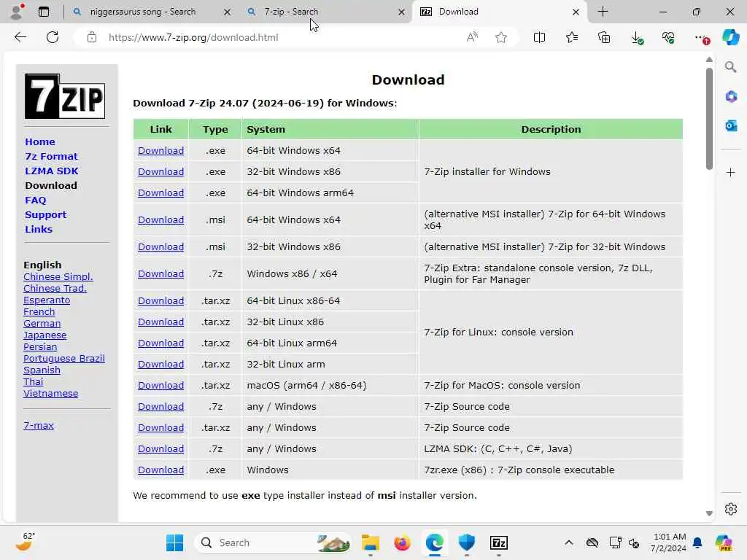This screenshot has width=747, height=560.
Task: Click the page scrollbar down arrow
Action: tap(709, 513)
